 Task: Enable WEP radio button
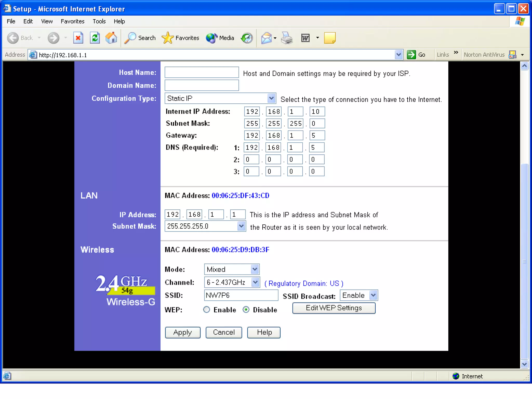click(207, 310)
